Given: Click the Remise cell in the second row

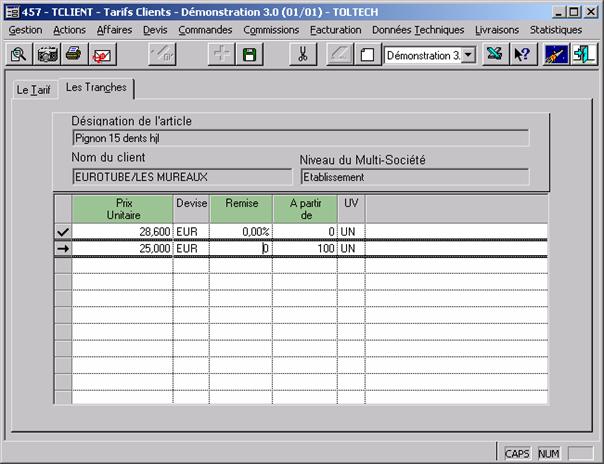Looking at the screenshot, I should tap(240, 248).
